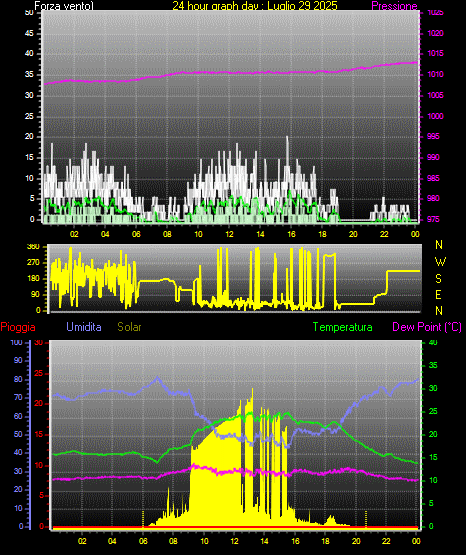Image resolution: width=466 pixels, height=555 pixels.
Task: Click the green Temperatura legend label
Action: point(343,327)
